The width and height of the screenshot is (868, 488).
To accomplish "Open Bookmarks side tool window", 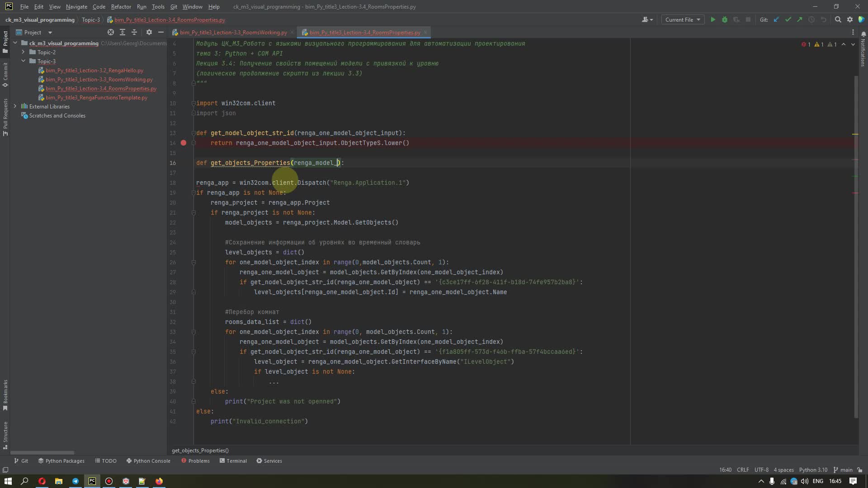I will pos(5,395).
